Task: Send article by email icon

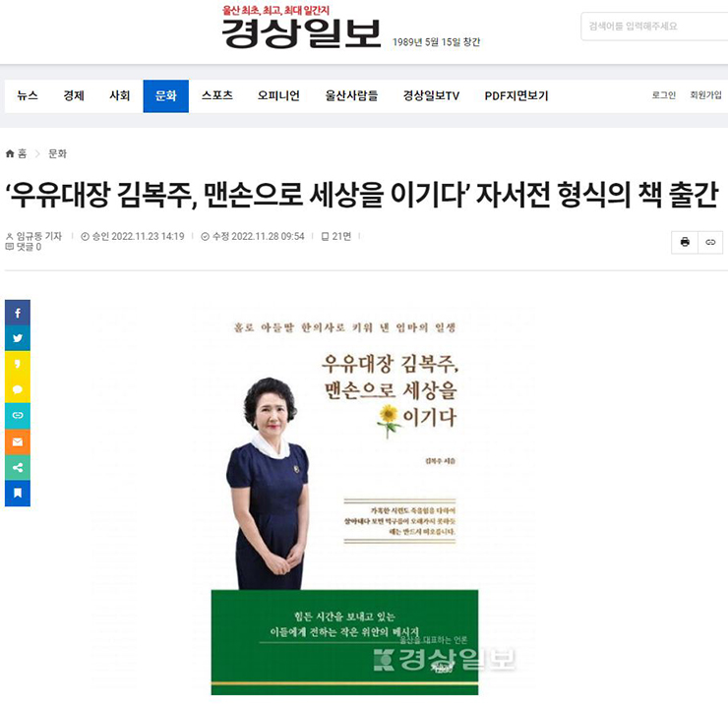Action: [18, 441]
